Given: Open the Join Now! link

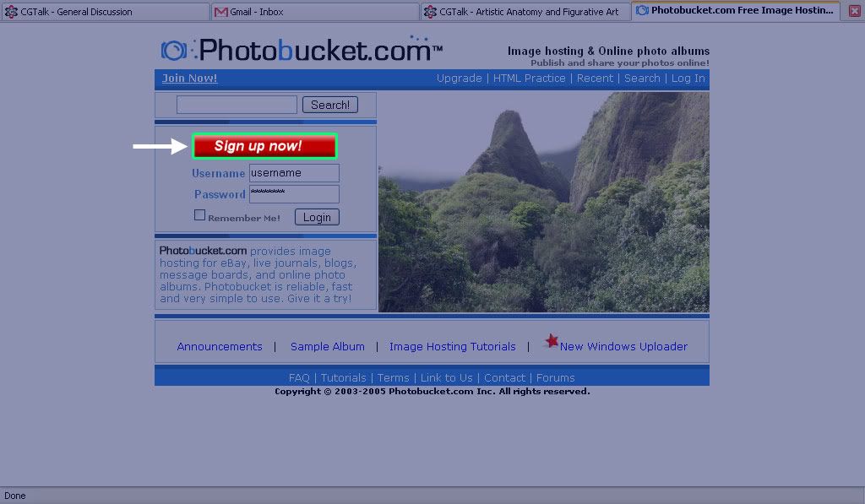Looking at the screenshot, I should tap(189, 79).
